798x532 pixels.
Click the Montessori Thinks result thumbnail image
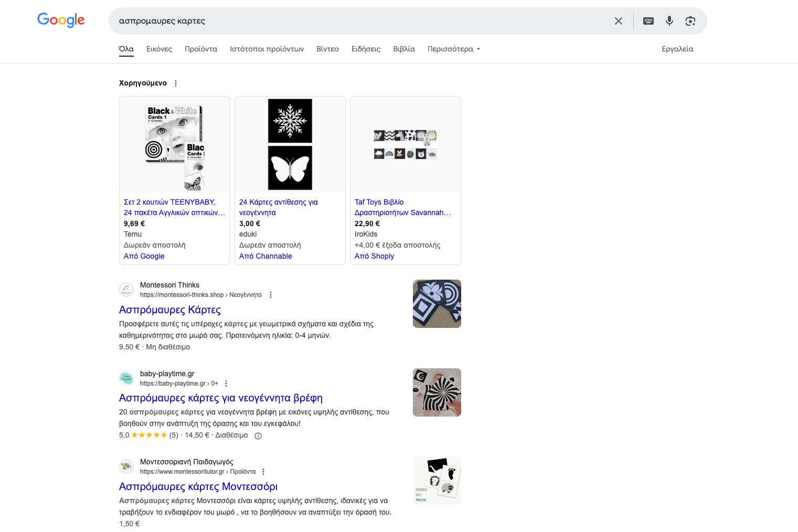pos(437,304)
